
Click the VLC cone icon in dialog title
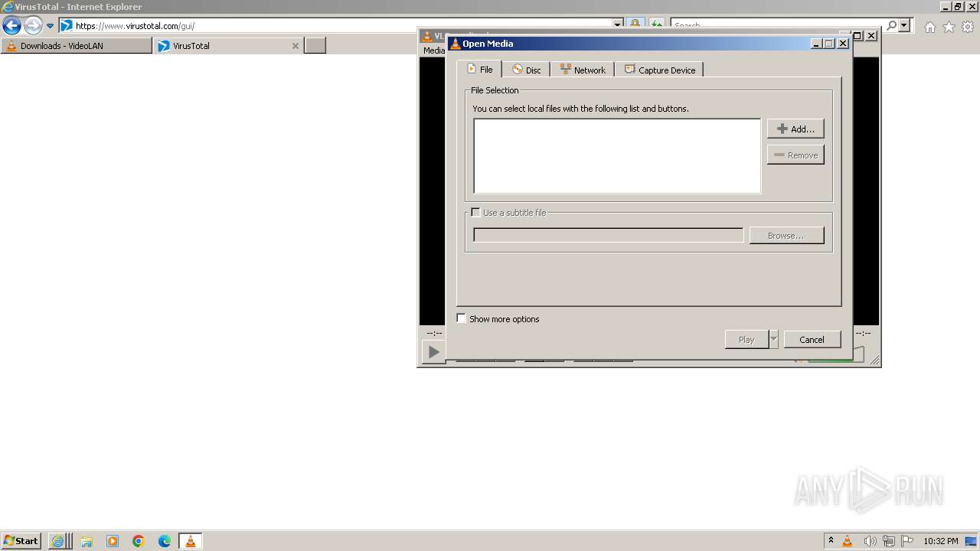click(x=455, y=44)
